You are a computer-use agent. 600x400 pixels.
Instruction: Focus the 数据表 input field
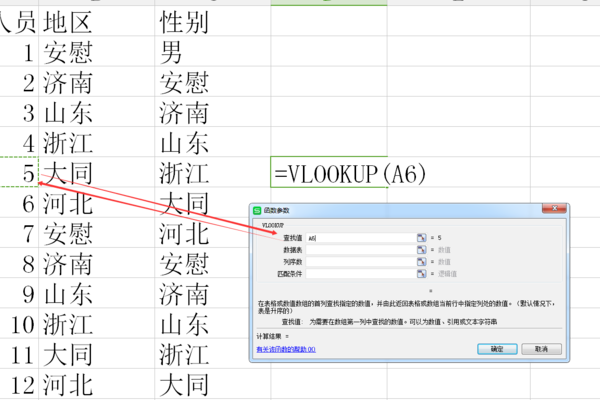point(361,250)
